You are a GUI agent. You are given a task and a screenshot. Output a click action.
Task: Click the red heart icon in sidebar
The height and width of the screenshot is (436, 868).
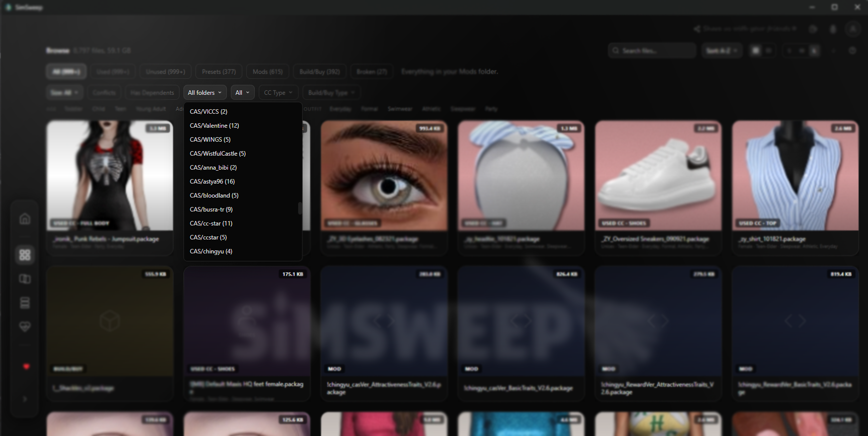click(x=26, y=367)
